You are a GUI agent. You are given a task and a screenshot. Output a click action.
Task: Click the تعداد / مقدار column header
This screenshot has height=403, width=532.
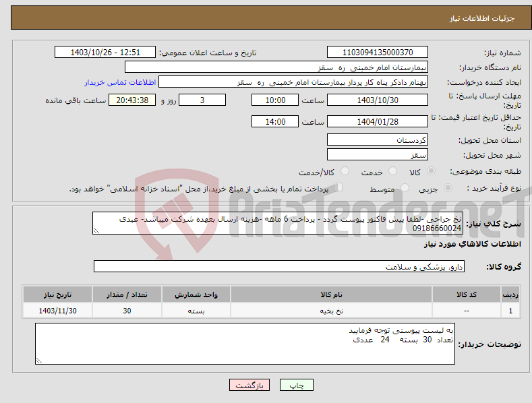[x=127, y=294]
